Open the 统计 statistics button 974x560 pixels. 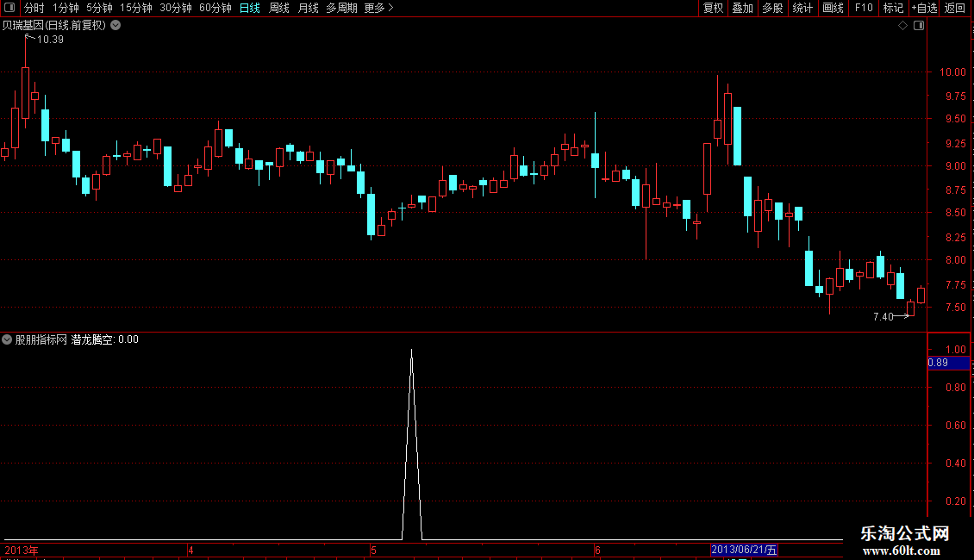[x=802, y=8]
